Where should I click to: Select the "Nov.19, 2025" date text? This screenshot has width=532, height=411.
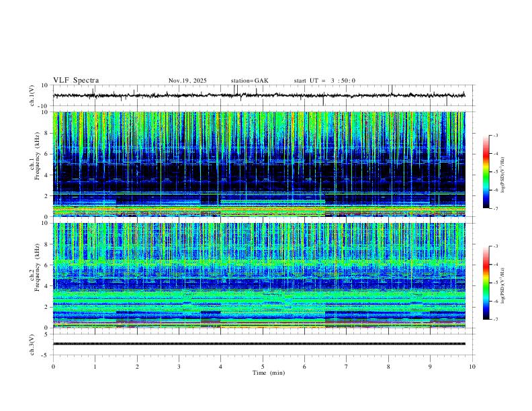[187, 81]
